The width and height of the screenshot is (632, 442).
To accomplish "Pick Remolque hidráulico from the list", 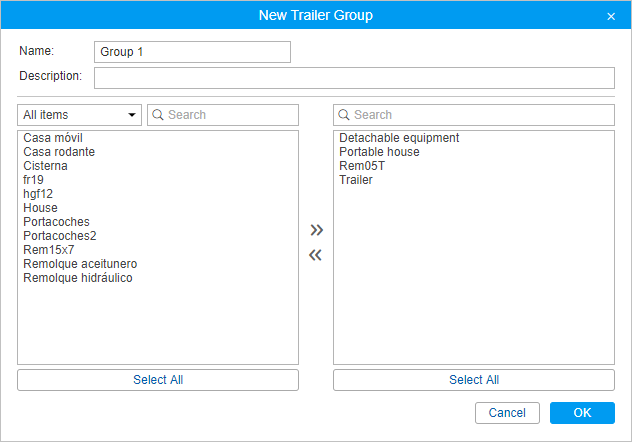I will click(x=78, y=278).
